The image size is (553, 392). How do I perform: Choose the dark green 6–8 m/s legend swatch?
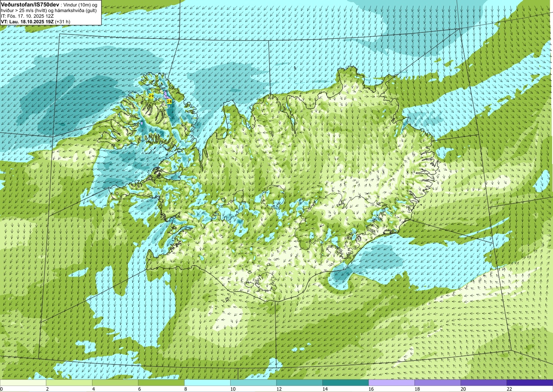161,383
